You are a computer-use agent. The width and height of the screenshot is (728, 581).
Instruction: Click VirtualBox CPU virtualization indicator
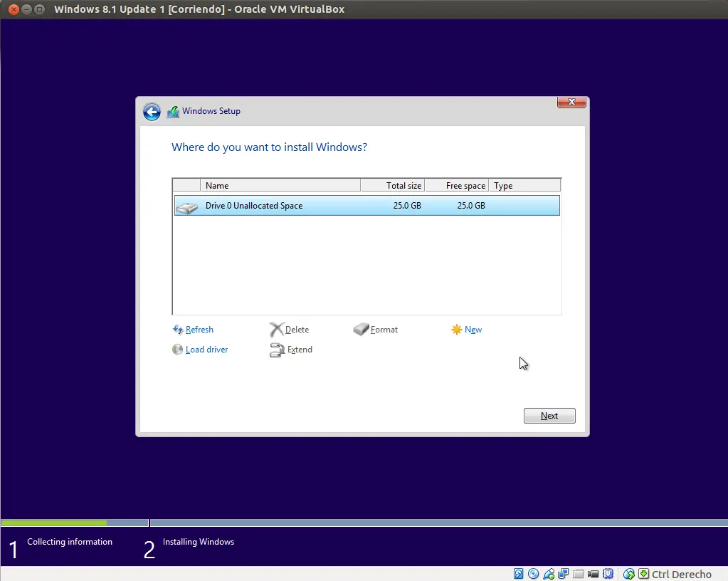tap(608, 574)
